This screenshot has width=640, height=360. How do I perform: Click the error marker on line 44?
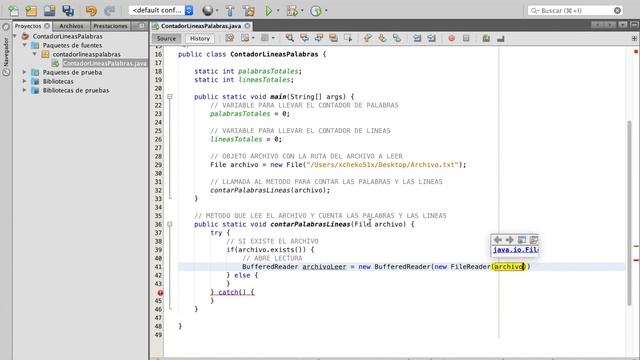(160, 293)
